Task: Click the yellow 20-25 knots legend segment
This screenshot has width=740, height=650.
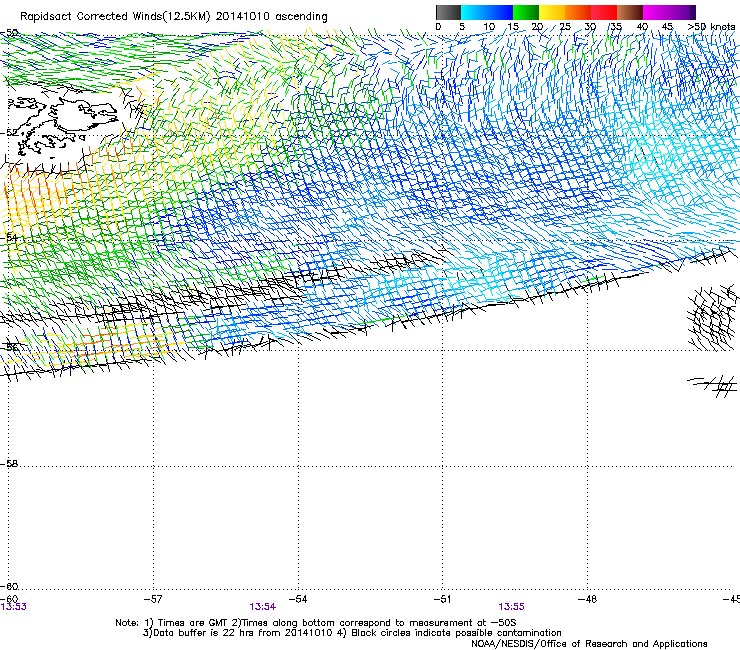Action: (x=552, y=12)
